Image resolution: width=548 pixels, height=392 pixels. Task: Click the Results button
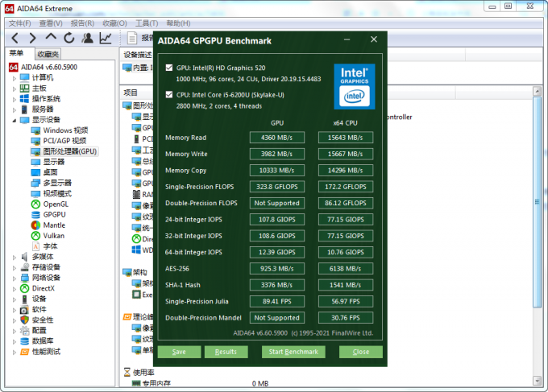click(226, 352)
